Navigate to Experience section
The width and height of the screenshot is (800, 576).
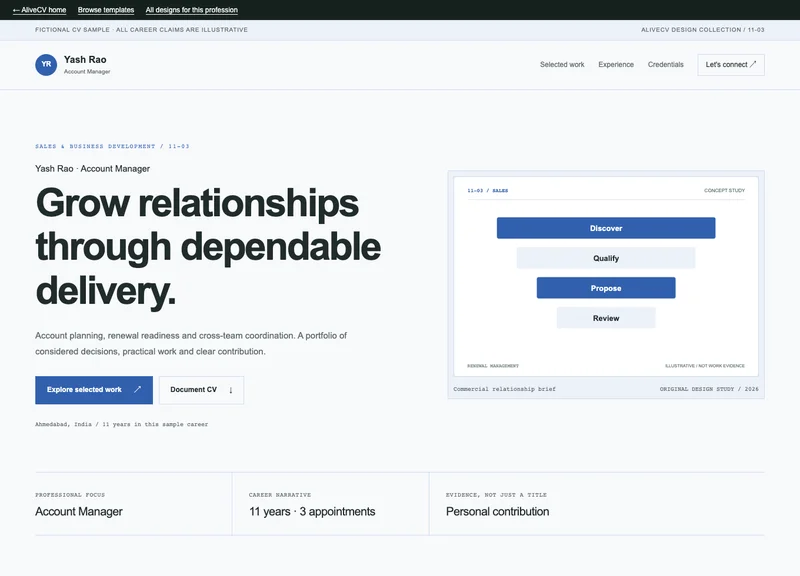[616, 65]
